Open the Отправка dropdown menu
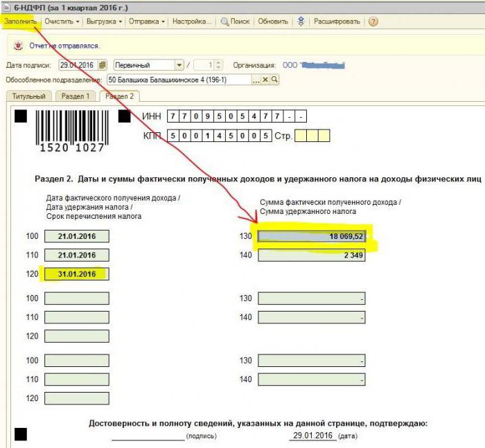Viewport: 485px width, 448px height. [147, 21]
